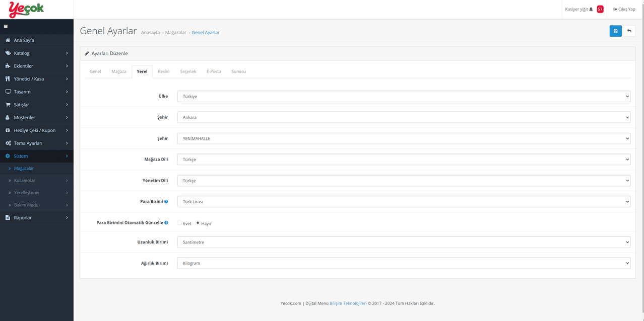Open the Mağaza Dili dropdown
Viewport: 644px width, 321px height.
404,159
